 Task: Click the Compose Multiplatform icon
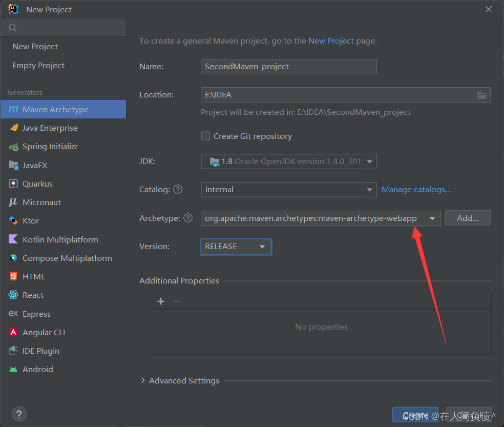click(13, 258)
